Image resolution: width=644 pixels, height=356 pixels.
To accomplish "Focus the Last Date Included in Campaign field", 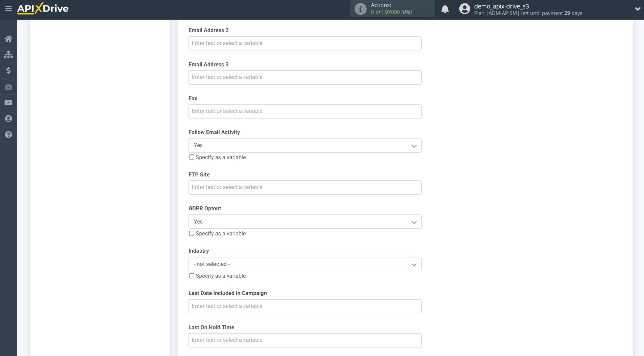I will pos(305,306).
